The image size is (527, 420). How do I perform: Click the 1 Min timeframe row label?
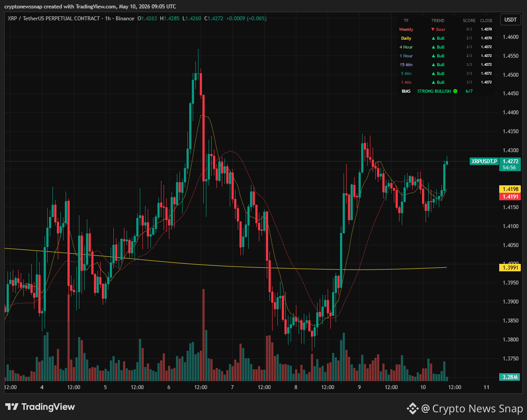pos(406,82)
